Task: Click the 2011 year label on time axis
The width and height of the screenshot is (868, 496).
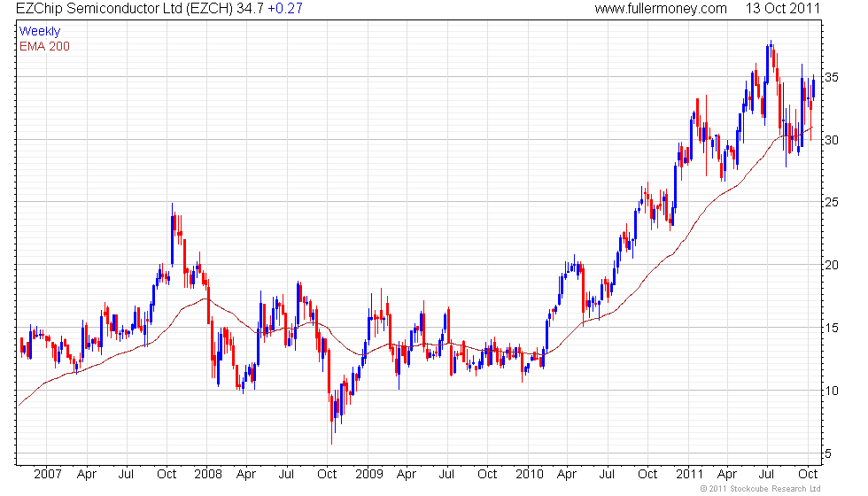Action: (x=690, y=474)
